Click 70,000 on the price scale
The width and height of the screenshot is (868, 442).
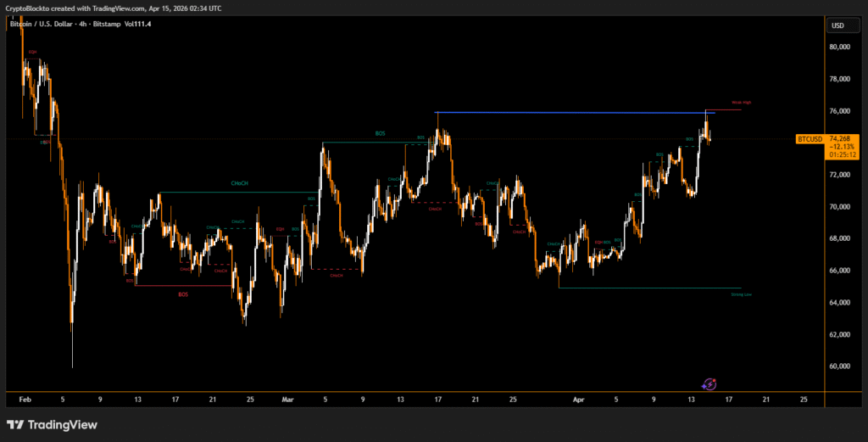(839, 207)
